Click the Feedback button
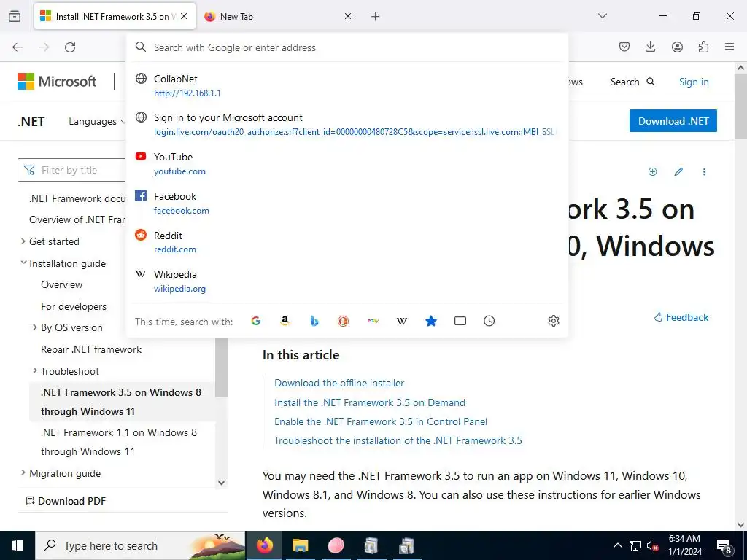Viewport: 747px width, 560px height. click(681, 317)
